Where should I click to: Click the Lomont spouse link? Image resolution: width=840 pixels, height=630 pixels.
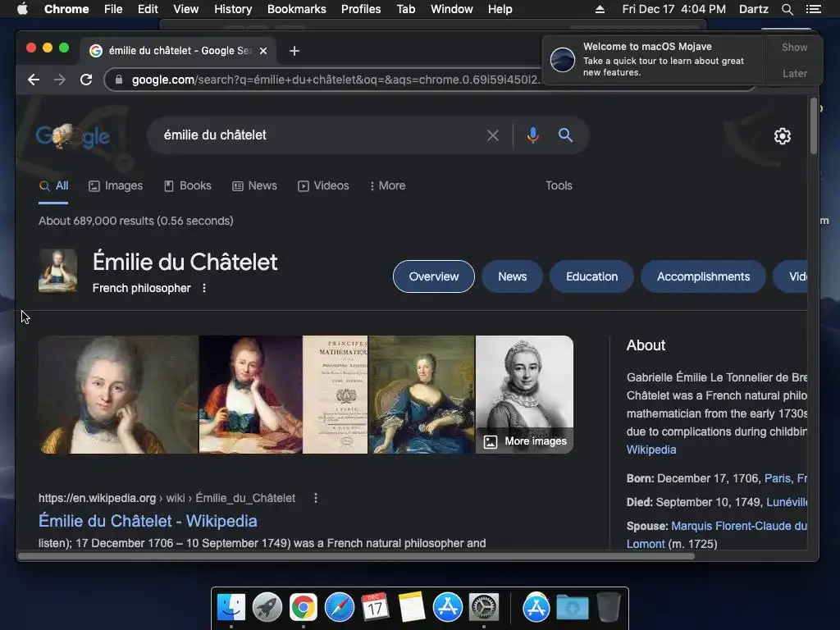pos(646,545)
